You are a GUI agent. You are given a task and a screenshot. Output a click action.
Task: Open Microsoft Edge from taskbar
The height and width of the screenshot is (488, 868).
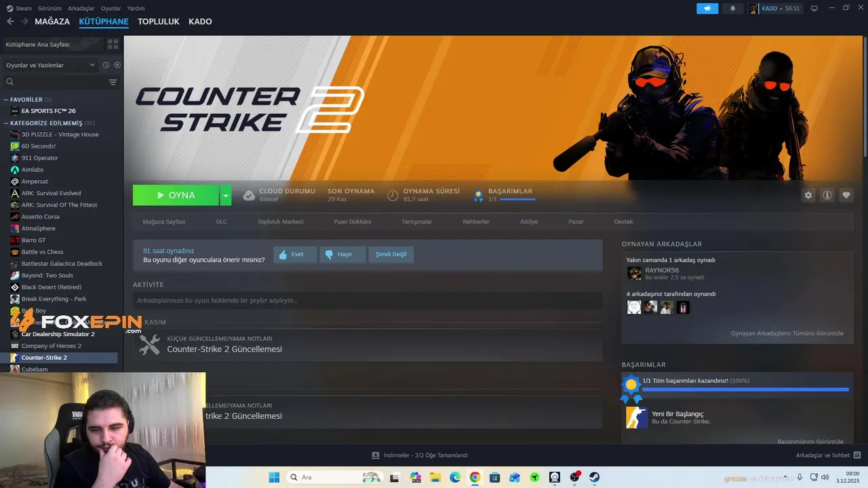pos(455,477)
